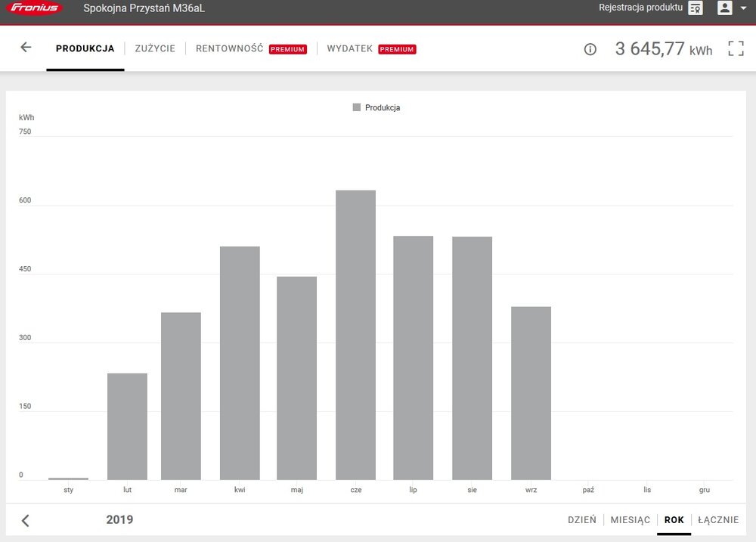This screenshot has width=756, height=542.
Task: Select the Produkcja tab
Action: pos(85,48)
